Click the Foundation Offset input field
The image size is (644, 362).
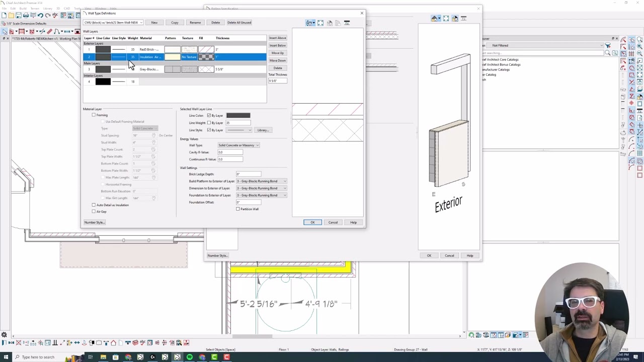point(249,202)
